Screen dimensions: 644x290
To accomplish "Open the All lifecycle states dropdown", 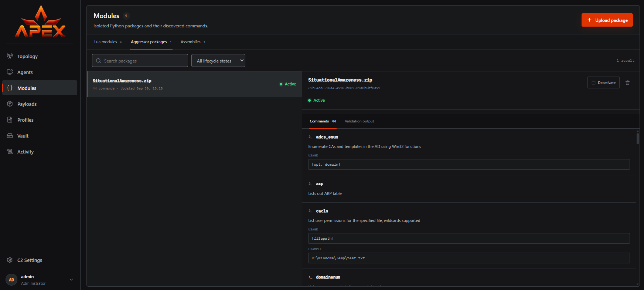I will (218, 61).
